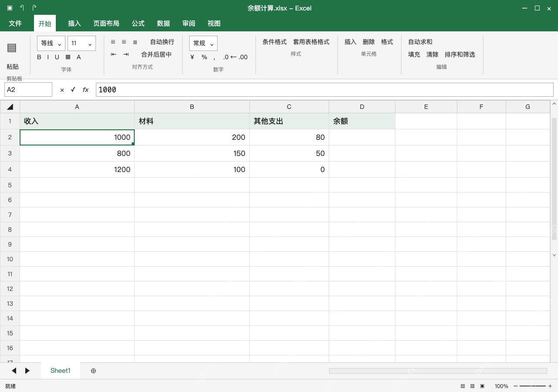Open the 常规 number format dropdown

pyautogui.click(x=203, y=43)
